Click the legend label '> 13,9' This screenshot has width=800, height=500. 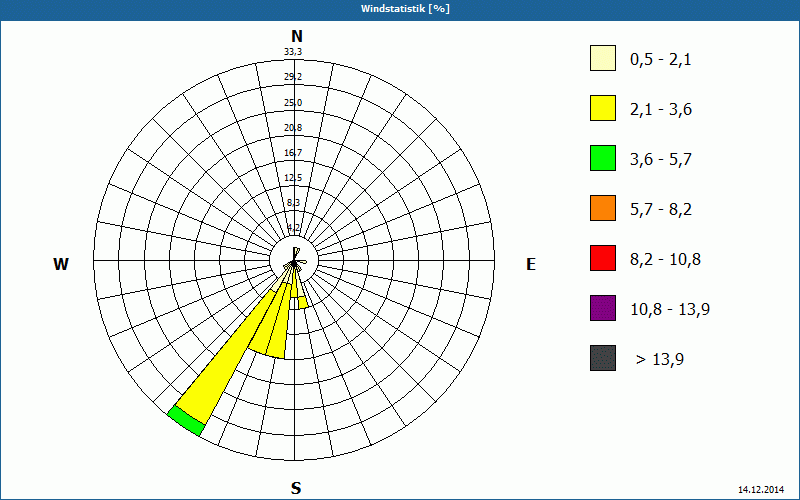click(x=660, y=360)
